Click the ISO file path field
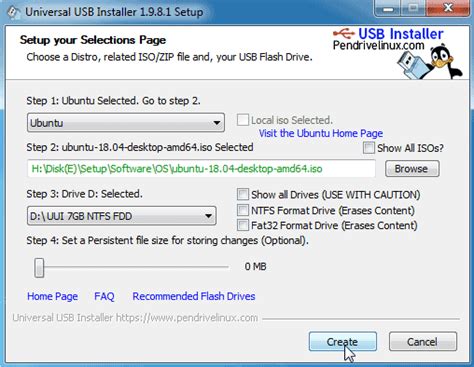The image size is (474, 367). (201, 169)
